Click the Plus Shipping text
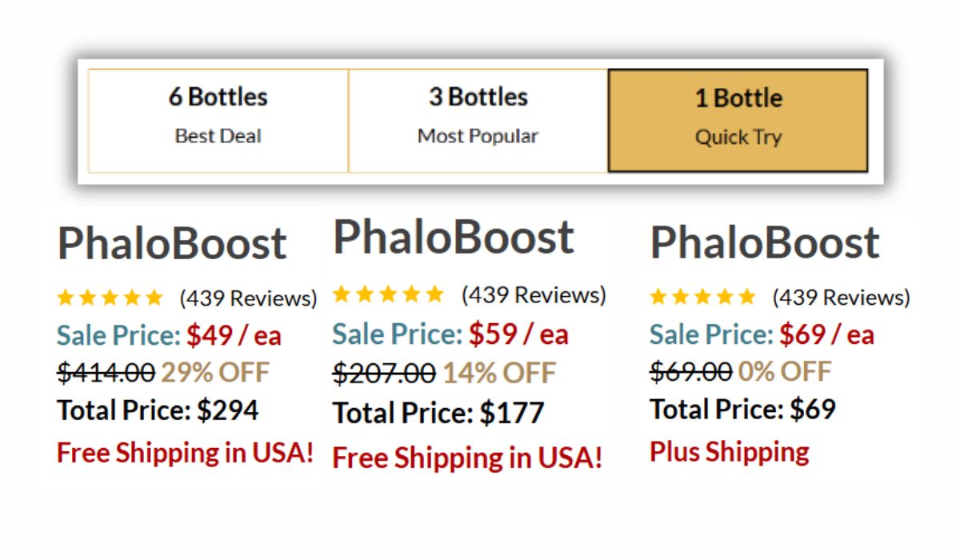 730,452
